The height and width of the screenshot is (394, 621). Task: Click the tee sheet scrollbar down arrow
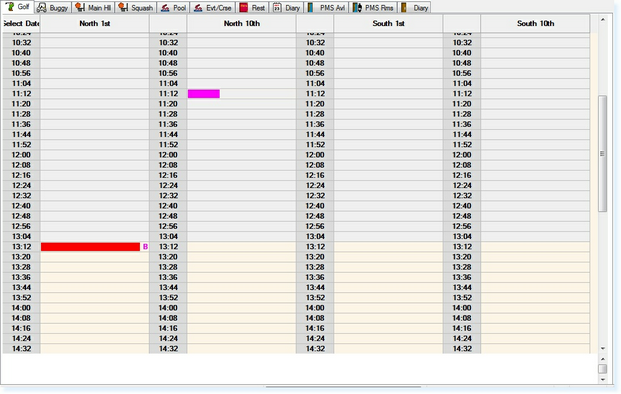[602, 348]
